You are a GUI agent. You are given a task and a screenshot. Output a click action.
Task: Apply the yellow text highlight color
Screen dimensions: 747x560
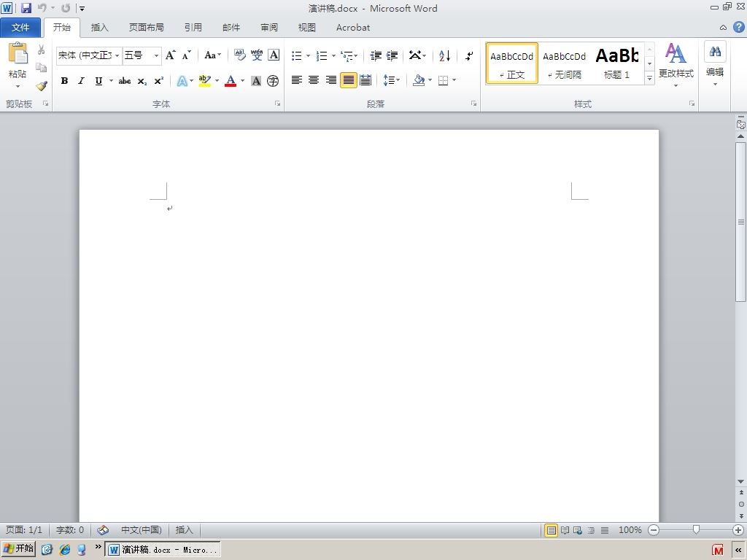pos(205,81)
